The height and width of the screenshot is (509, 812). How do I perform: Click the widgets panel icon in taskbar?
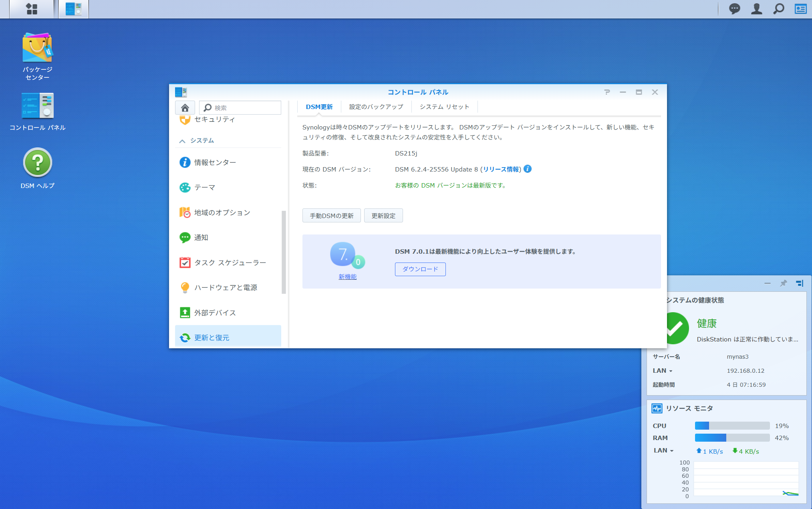800,9
